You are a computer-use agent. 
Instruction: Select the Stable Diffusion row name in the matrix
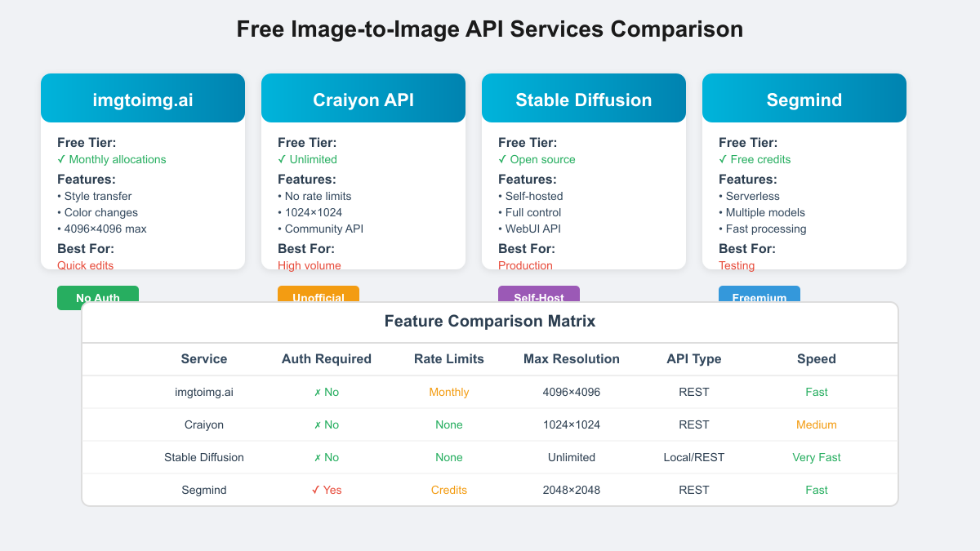coord(204,457)
